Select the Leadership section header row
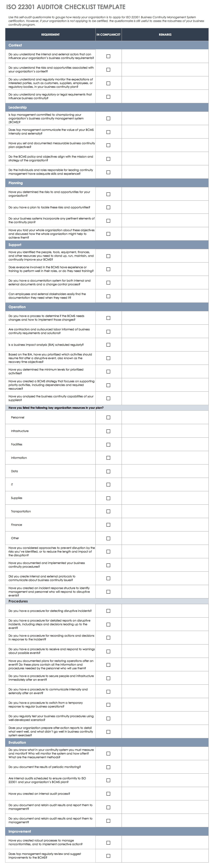The image size is (215, 868). tap(107, 107)
